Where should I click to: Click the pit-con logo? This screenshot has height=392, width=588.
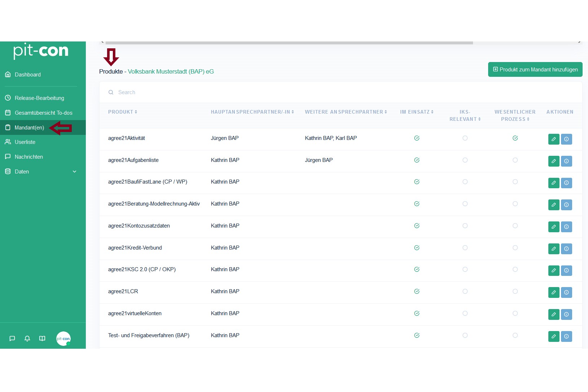[41, 51]
